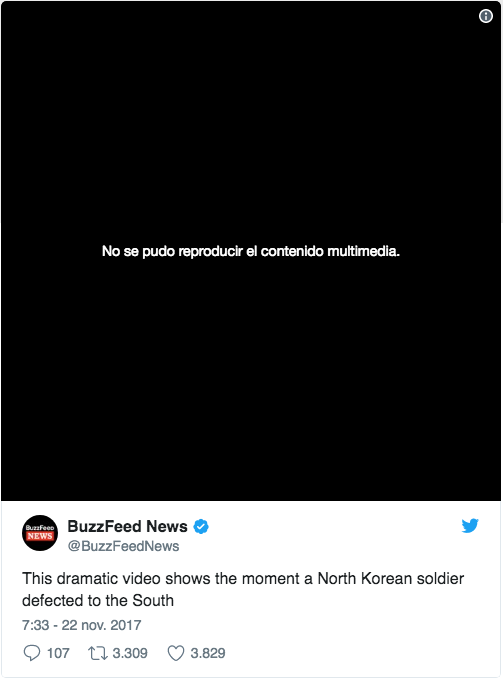Click the 3.829 likes count
Image resolution: width=503 pixels, height=679 pixels.
pos(208,653)
